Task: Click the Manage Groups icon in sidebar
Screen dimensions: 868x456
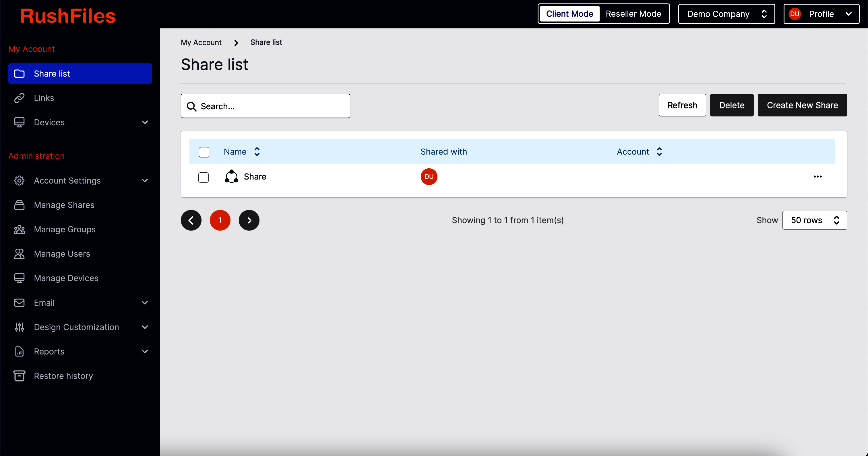Action: tap(19, 229)
